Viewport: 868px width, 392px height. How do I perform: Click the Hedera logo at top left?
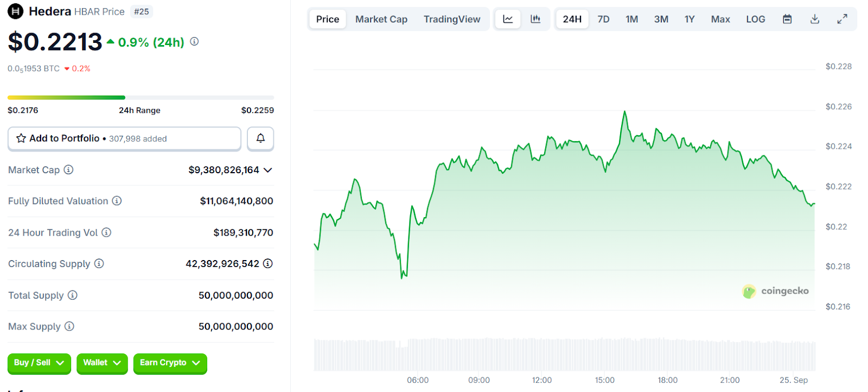pyautogui.click(x=15, y=11)
